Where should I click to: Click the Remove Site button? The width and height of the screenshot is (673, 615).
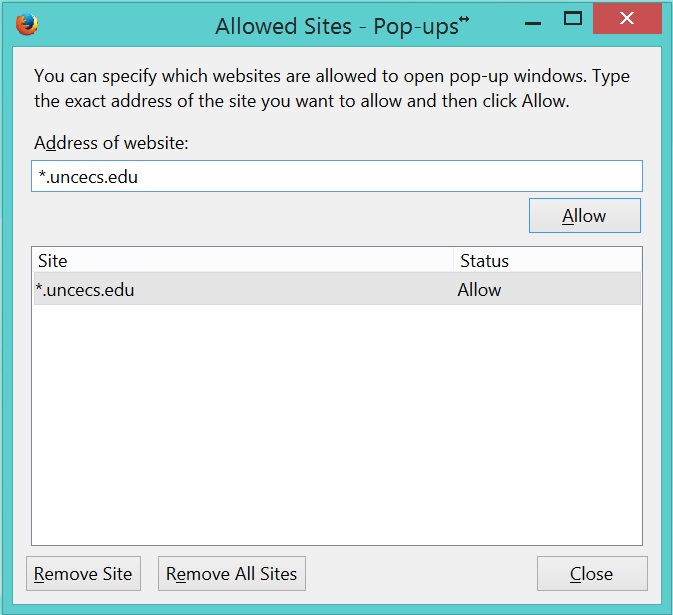click(83, 574)
